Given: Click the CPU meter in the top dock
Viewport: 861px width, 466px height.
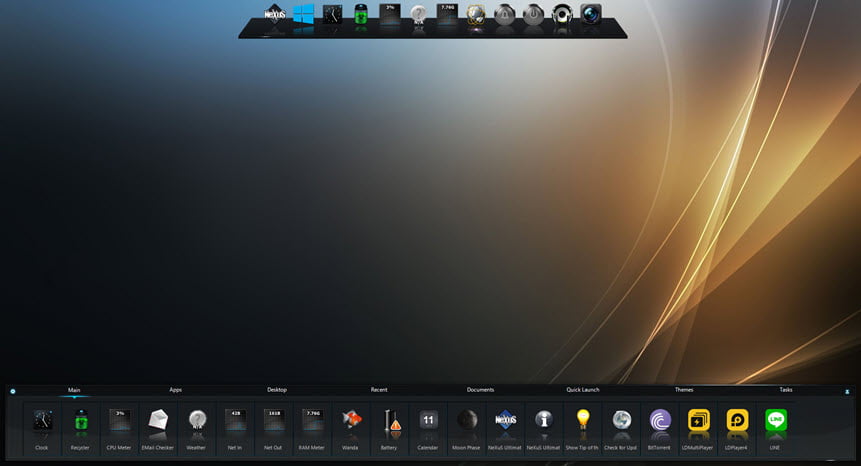Looking at the screenshot, I should 390,15.
